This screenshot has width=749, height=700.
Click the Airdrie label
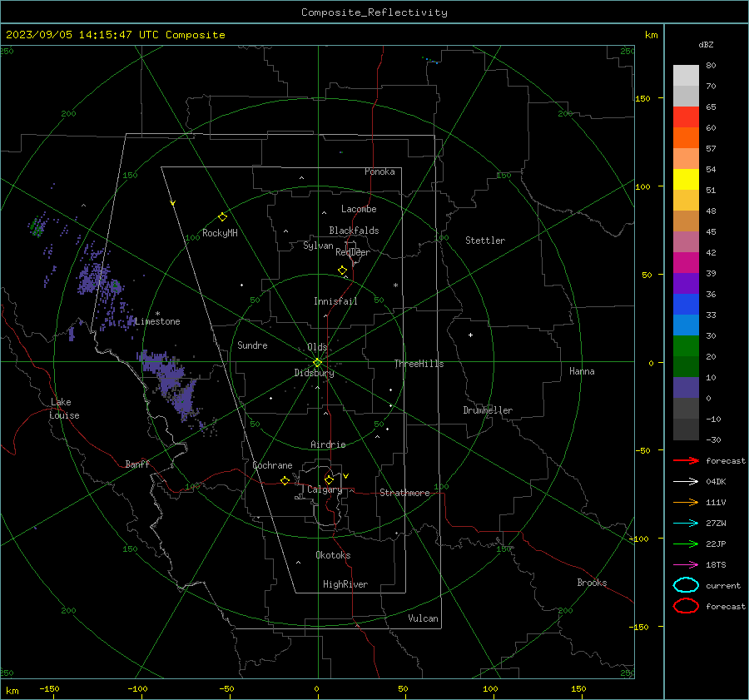tap(328, 444)
